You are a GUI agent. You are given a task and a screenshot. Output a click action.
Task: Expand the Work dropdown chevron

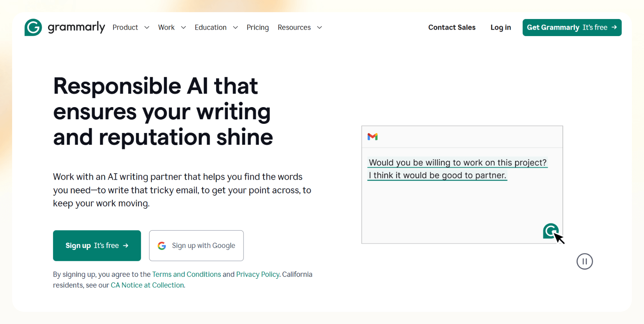184,27
